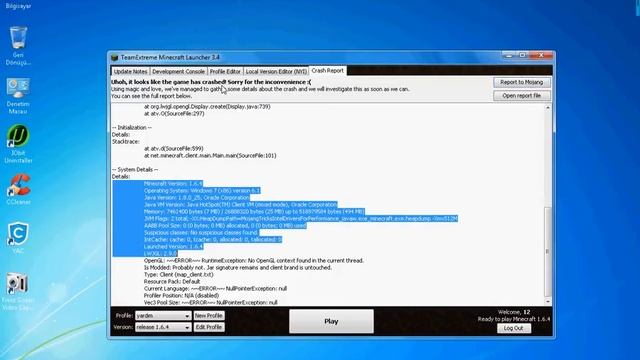Screen dimensions: 640x360
Task: Click the 'Java Version: 1.8.0_25' line
Action: [197, 198]
